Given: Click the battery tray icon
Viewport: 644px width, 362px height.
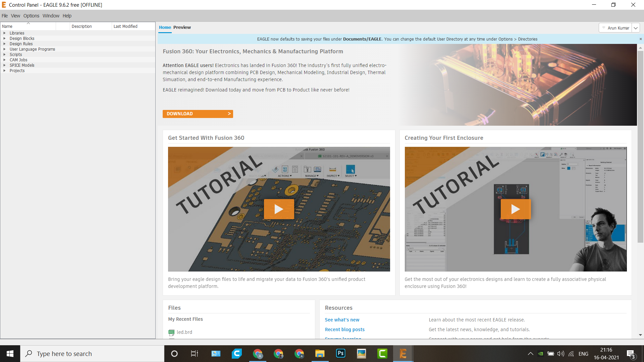Looking at the screenshot, I should [x=550, y=354].
